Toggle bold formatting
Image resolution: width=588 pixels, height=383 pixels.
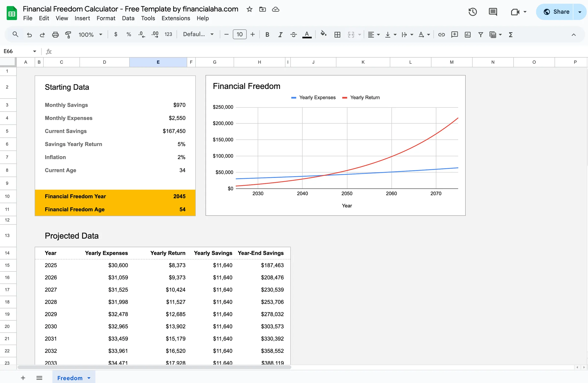pyautogui.click(x=267, y=34)
